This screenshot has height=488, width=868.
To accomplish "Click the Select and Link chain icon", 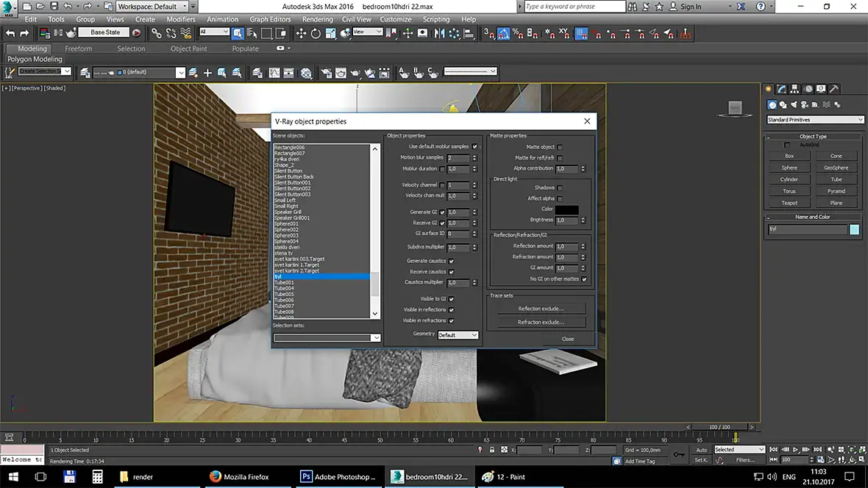I will tap(157, 33).
